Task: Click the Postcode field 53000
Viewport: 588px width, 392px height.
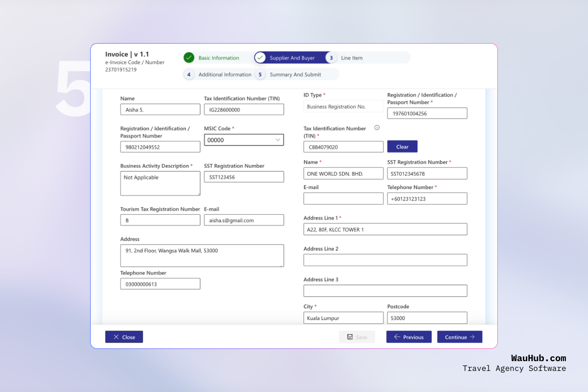Action: point(427,318)
